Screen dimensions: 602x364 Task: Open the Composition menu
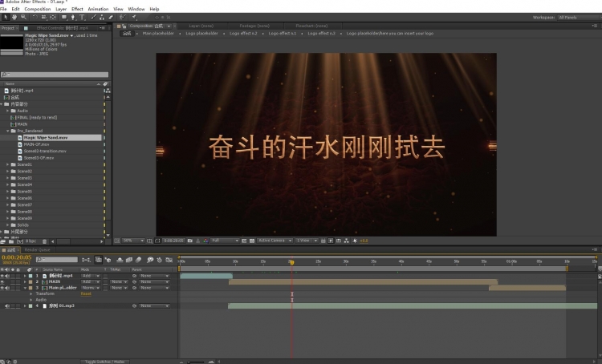click(37, 9)
